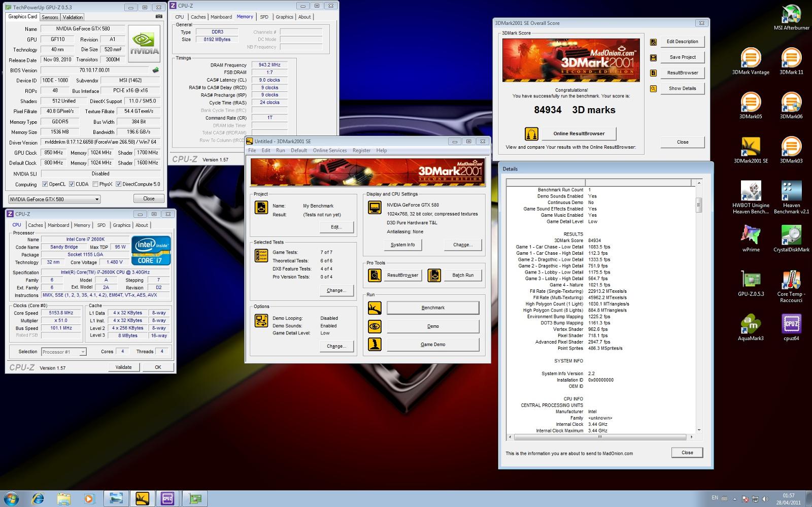The height and width of the screenshot is (507, 812).
Task: Open wPrime desktop icon
Action: click(x=751, y=239)
